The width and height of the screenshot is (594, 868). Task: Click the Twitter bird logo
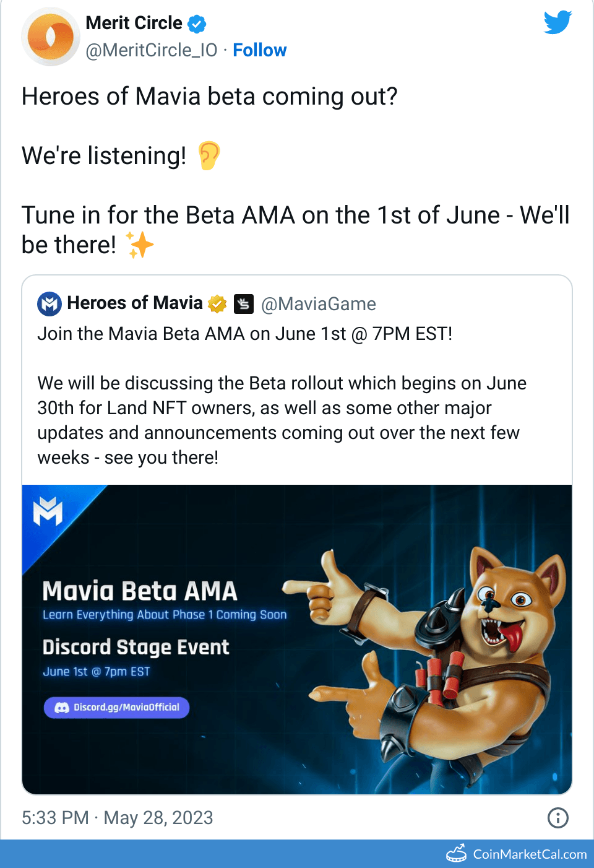coord(557,22)
